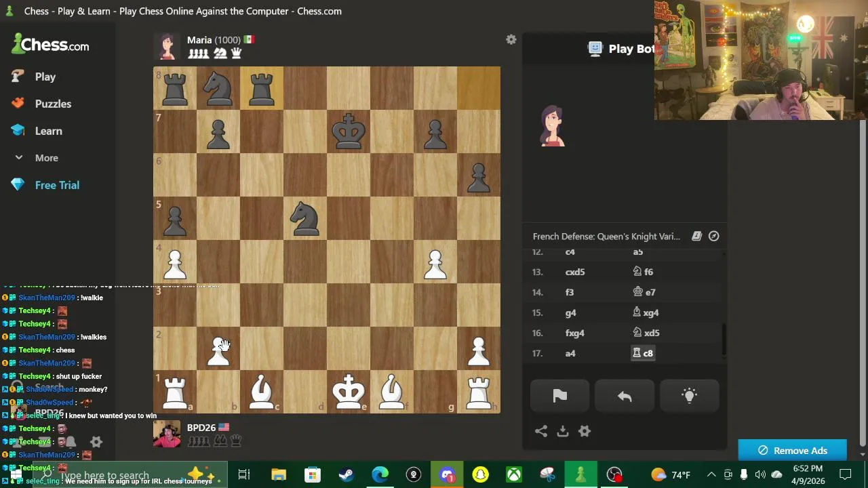Select move 13 Nf6 in the move list
The image size is (868, 488).
coord(643,272)
